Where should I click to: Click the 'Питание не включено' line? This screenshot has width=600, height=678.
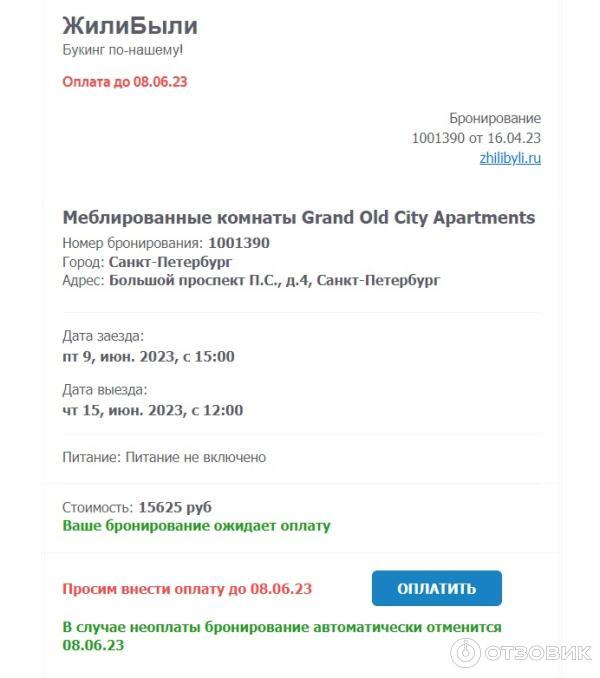[164, 457]
